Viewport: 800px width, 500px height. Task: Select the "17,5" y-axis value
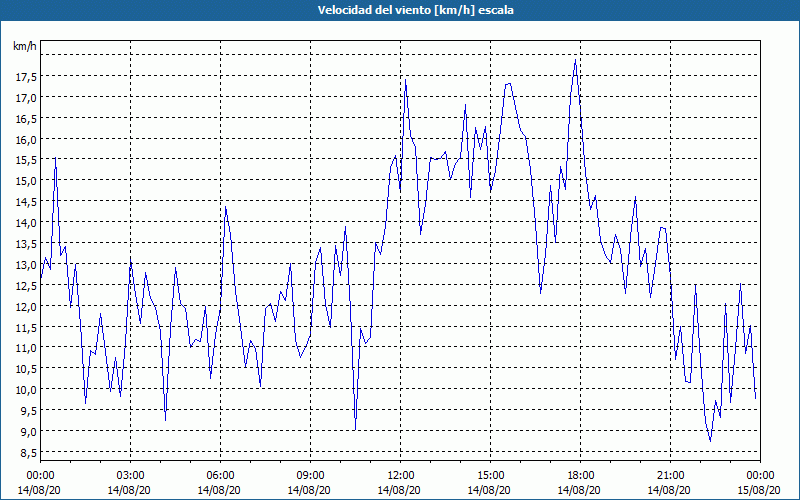(26, 77)
